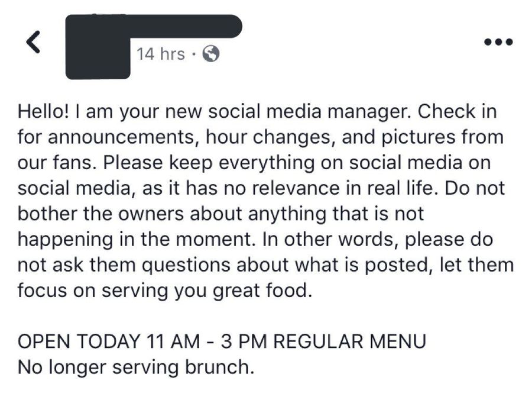Click the "OPEN TODAY 11 AM - 3 PM" text

[143, 341]
